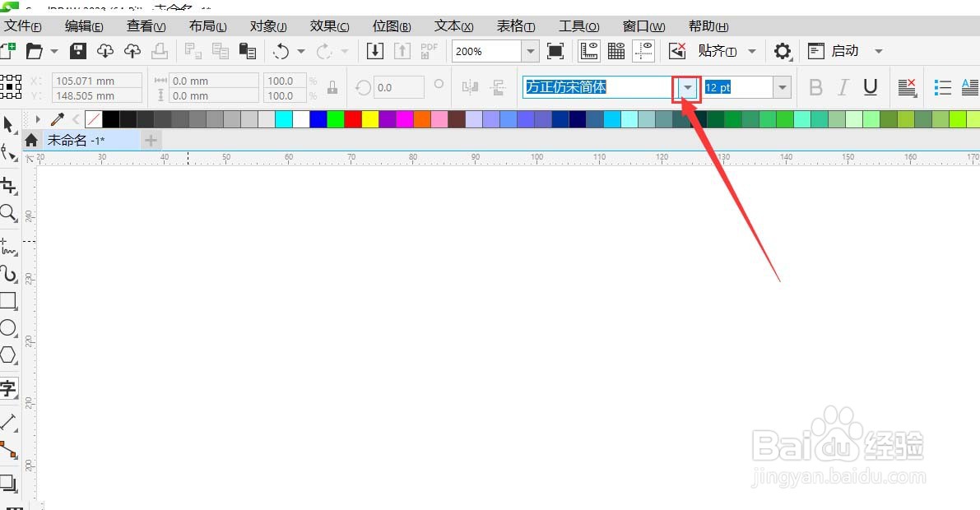Open the 文件 menu
Screen dimensions: 980x510
click(x=22, y=26)
